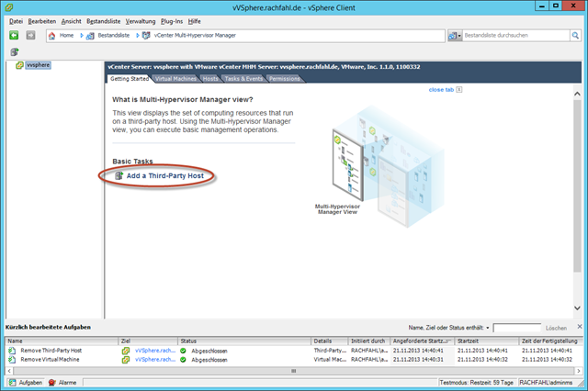Open the vVSphere target link of Remove Virtual Machine

pyautogui.click(x=155, y=360)
